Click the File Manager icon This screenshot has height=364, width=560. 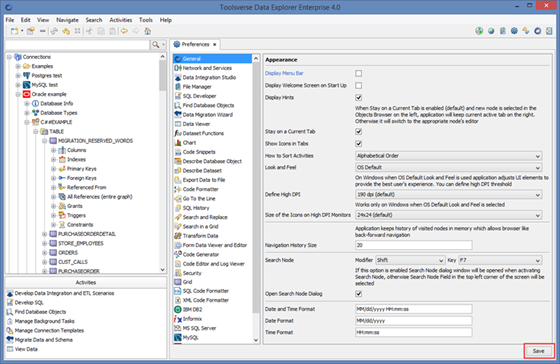178,86
